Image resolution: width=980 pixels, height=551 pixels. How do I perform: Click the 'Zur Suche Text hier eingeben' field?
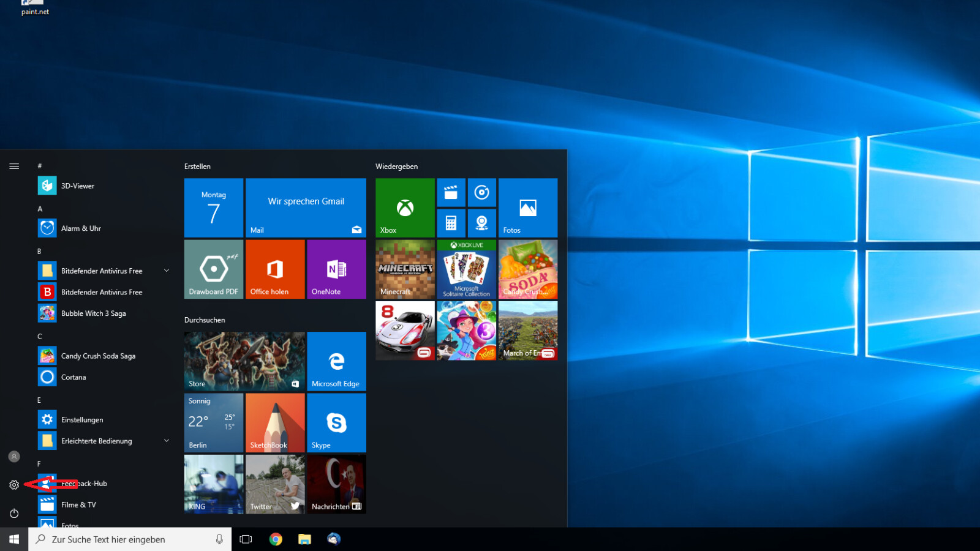point(123,539)
